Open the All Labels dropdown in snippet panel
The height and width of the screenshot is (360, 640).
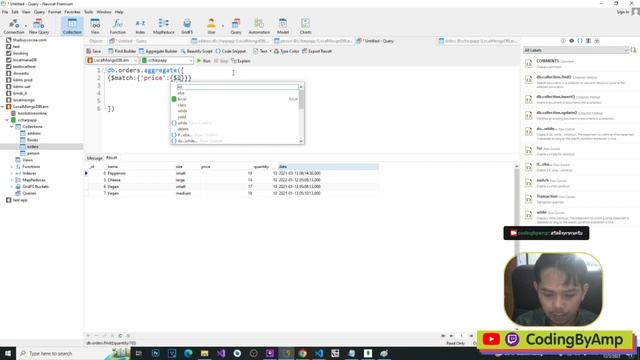coord(576,50)
